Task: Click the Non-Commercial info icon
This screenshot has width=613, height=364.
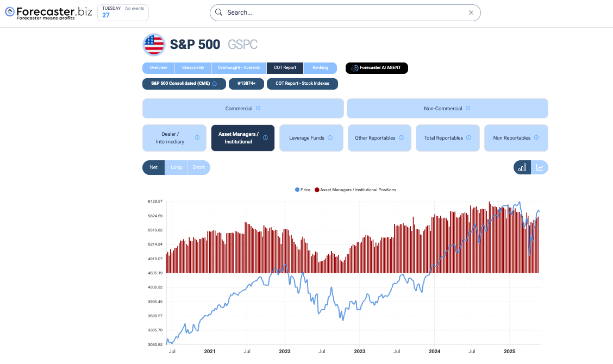Action: [x=468, y=108]
